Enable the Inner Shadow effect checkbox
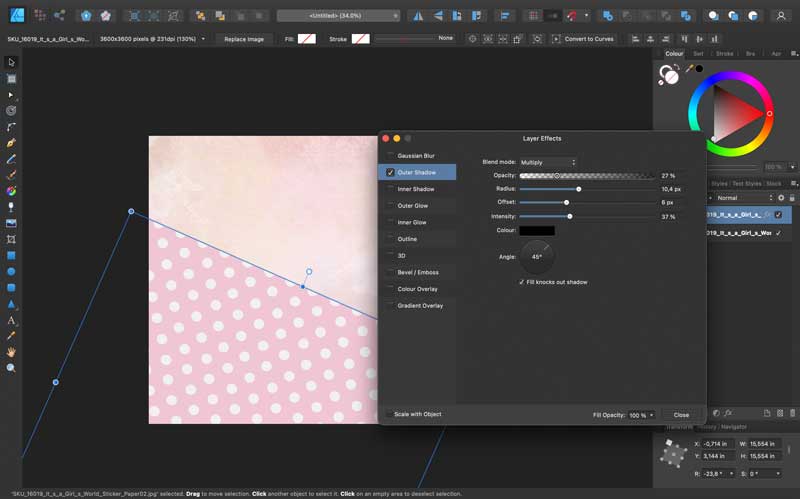Image resolution: width=800 pixels, height=499 pixels. [391, 189]
